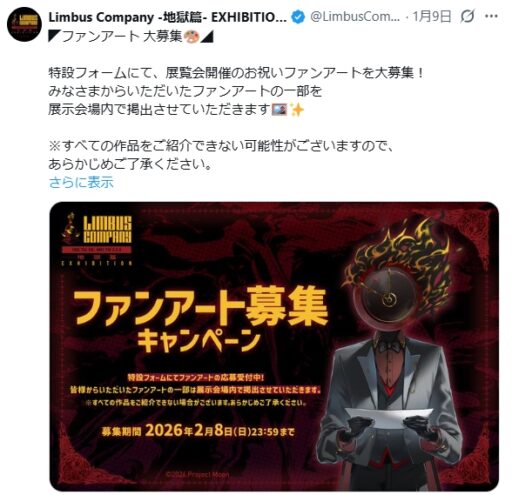This screenshot has height=495, width=512.
Task: Expand the post with さらに表示 link
Action: (x=81, y=182)
